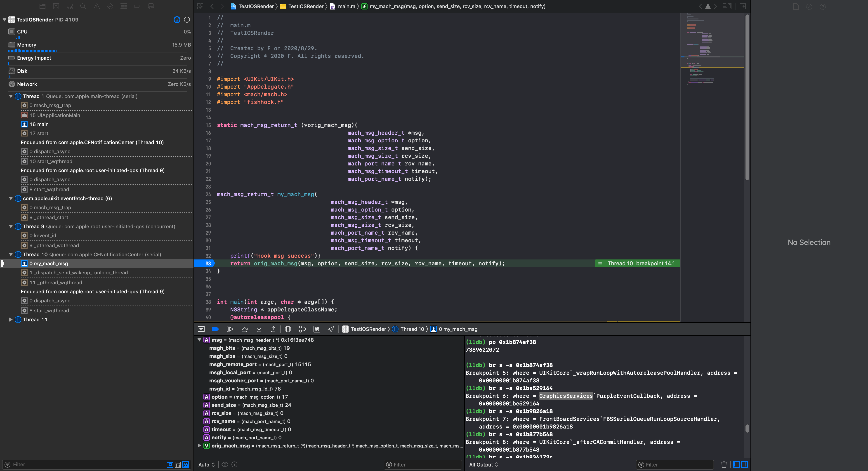Step out of the function

click(x=273, y=329)
